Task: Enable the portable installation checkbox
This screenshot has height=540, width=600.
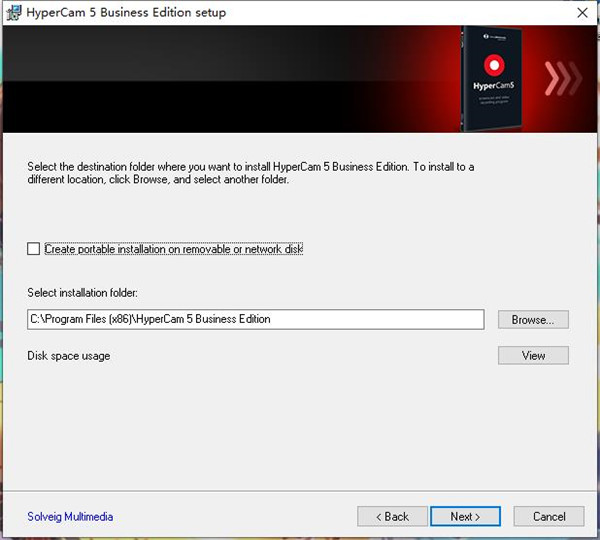Action: pos(33,249)
